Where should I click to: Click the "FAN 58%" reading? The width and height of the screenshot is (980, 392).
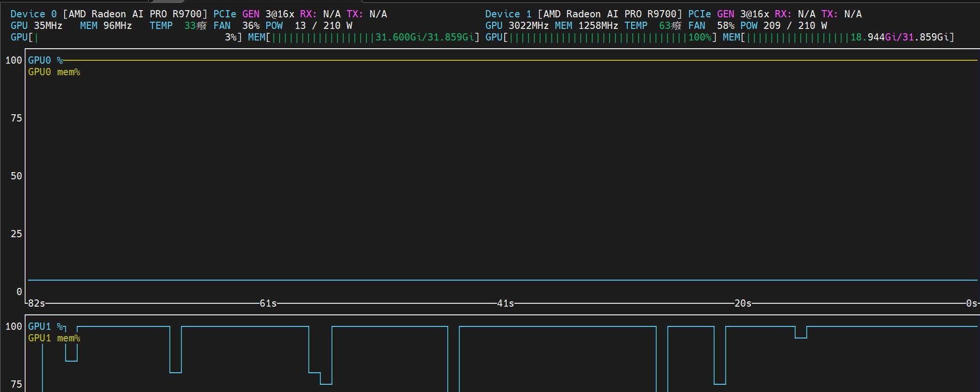pos(711,26)
